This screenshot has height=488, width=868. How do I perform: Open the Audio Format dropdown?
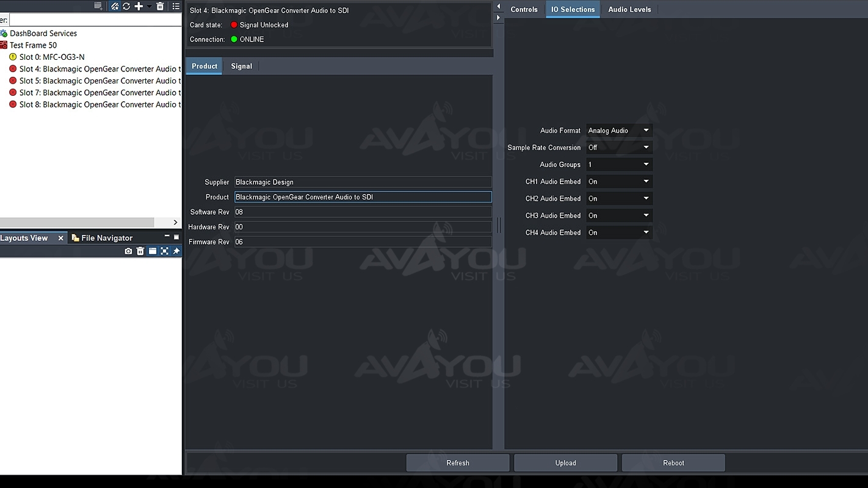(x=619, y=131)
